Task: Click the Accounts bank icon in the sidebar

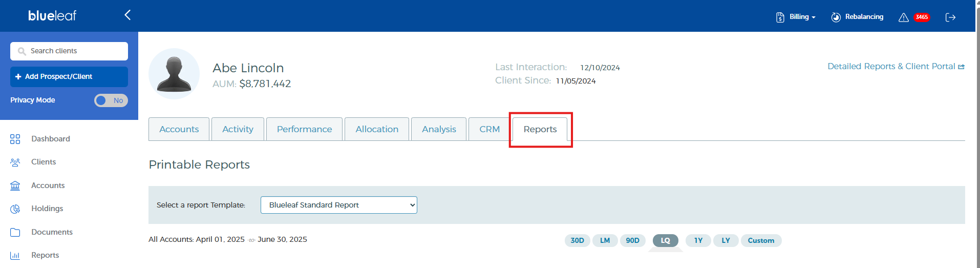Action: click(x=15, y=185)
